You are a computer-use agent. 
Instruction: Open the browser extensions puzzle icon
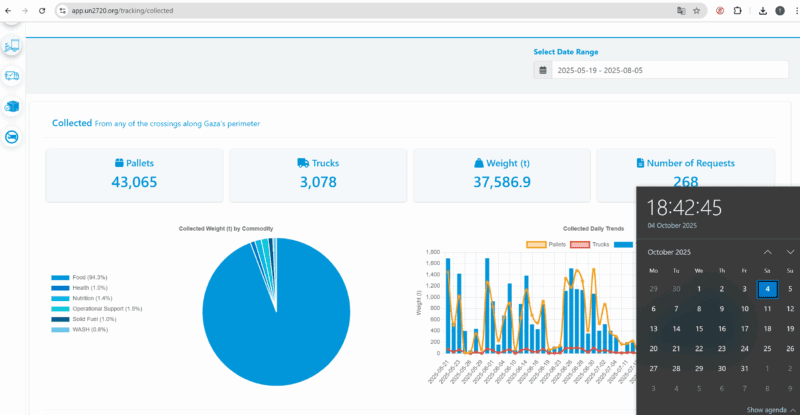(738, 10)
